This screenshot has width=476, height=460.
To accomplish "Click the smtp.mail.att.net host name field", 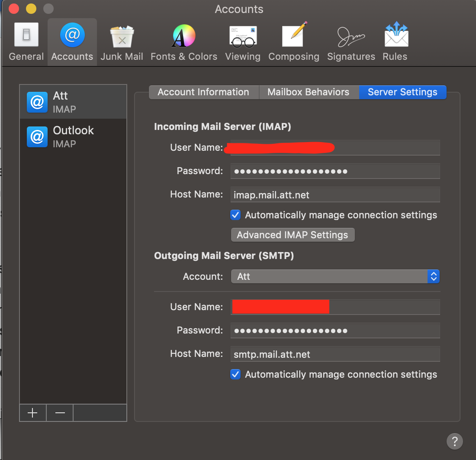I will (335, 354).
